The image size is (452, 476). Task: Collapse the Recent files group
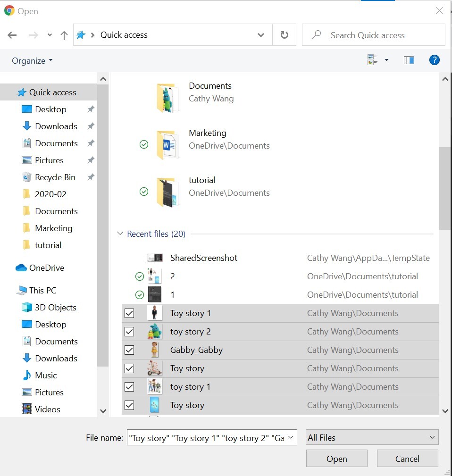120,234
